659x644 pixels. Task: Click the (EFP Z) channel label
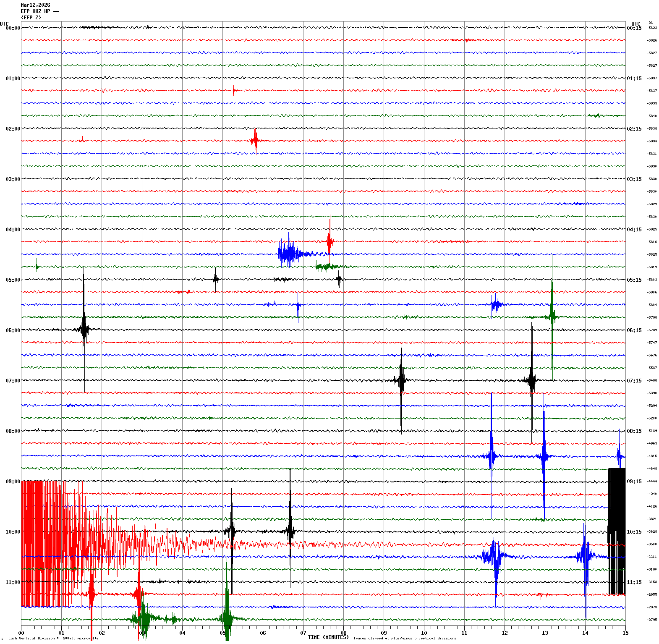[x=31, y=18]
